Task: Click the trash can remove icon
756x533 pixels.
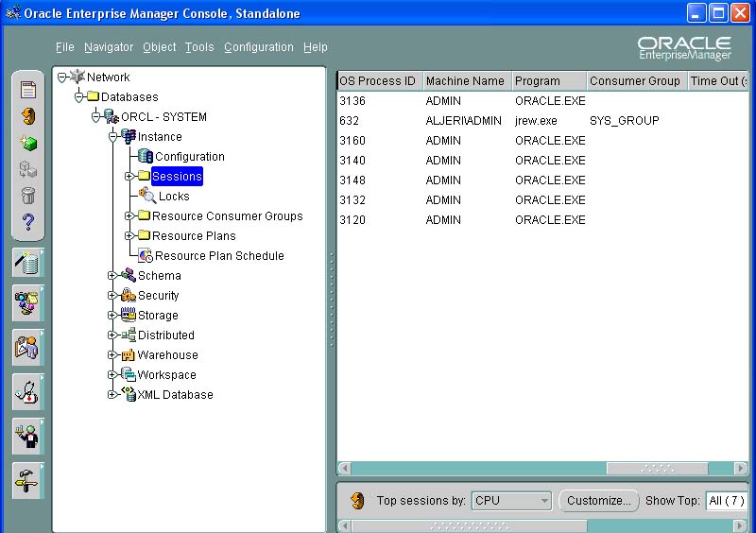Action: point(28,196)
